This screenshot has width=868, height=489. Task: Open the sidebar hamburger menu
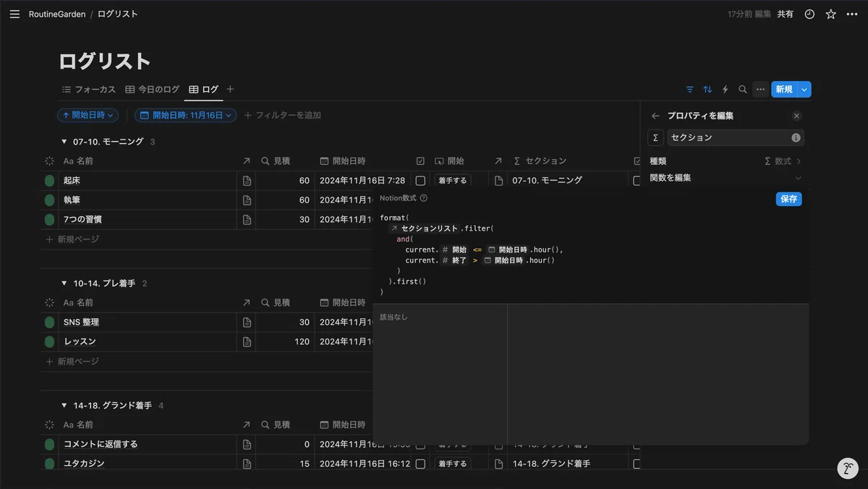point(14,14)
